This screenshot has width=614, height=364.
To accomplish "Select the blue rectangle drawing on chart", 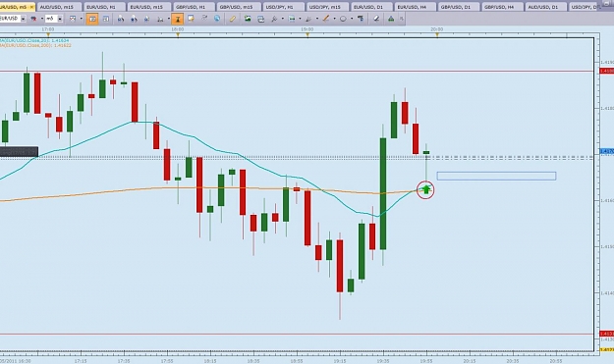I will pos(496,176).
